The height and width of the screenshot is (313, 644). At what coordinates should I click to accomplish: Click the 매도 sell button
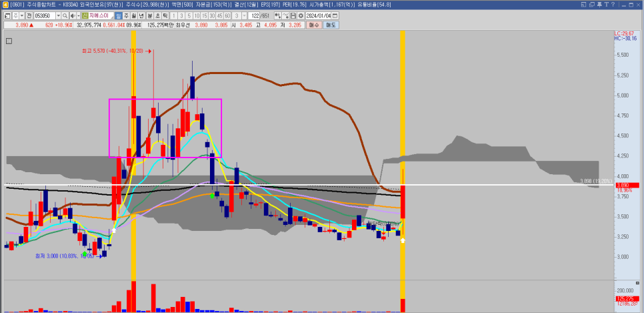click(331, 25)
